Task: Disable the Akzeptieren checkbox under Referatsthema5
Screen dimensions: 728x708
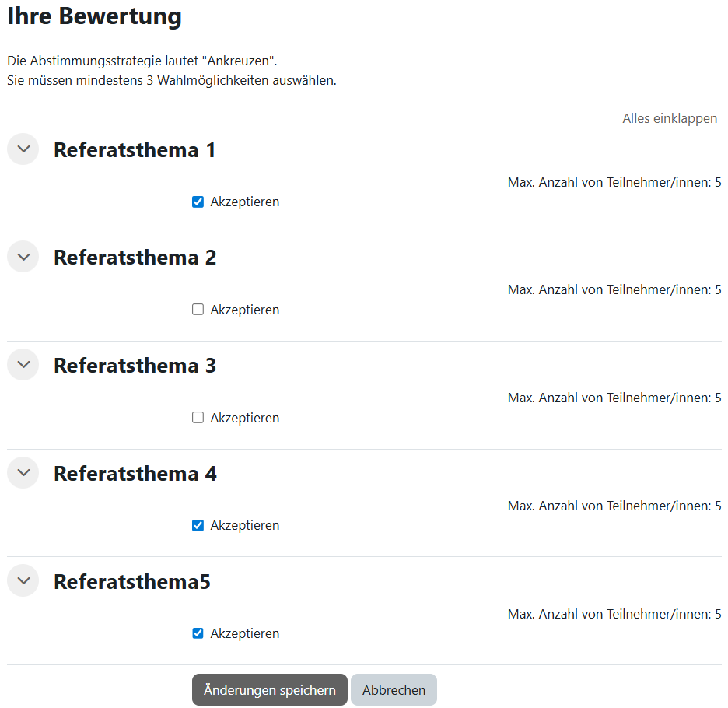Action: pos(198,633)
